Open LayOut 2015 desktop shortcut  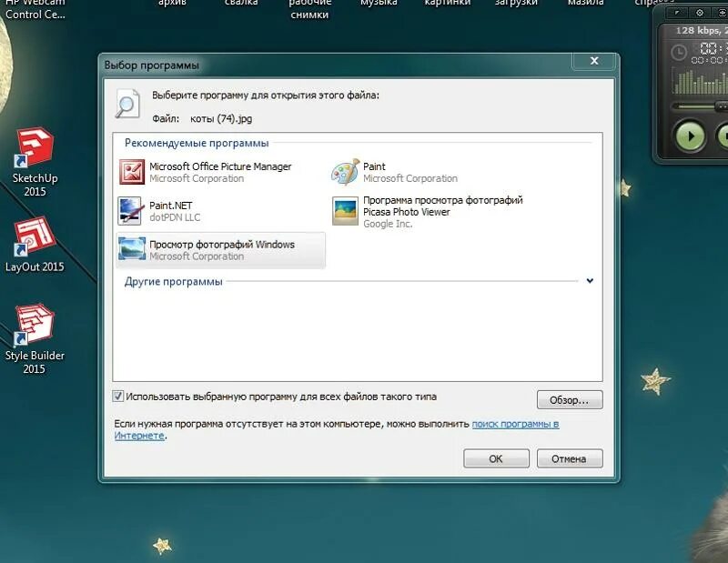click(x=35, y=245)
